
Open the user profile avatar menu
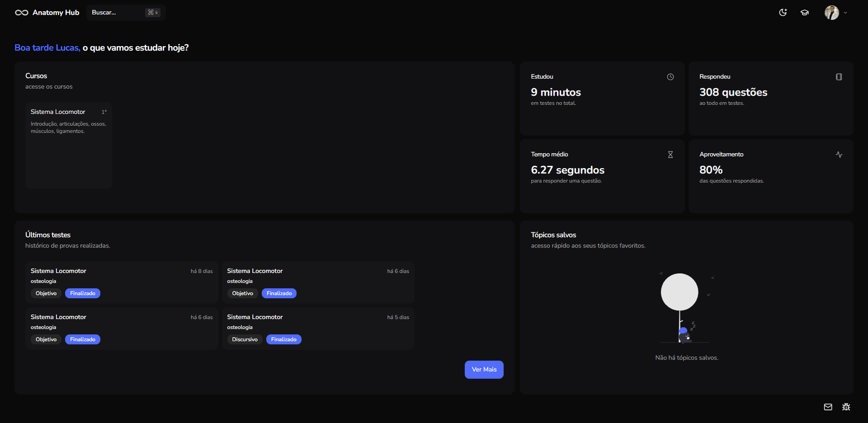[x=831, y=13]
